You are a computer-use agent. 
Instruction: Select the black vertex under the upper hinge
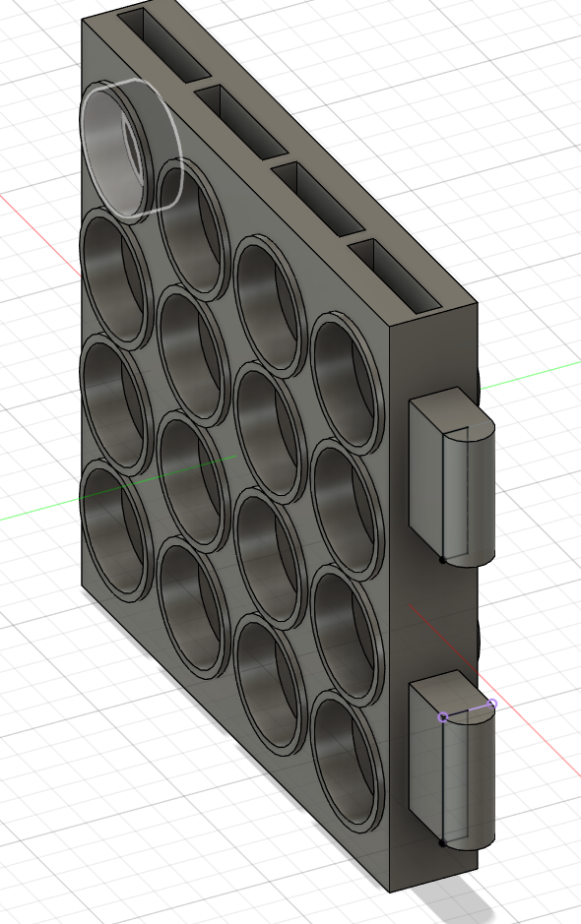(x=442, y=560)
